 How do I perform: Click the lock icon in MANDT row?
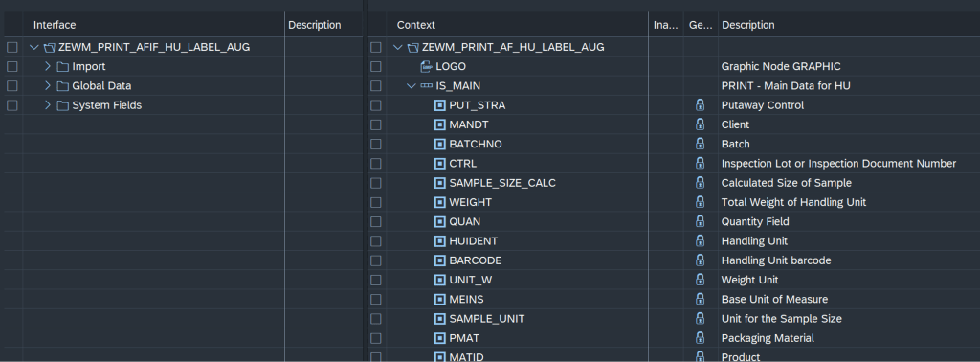[700, 124]
